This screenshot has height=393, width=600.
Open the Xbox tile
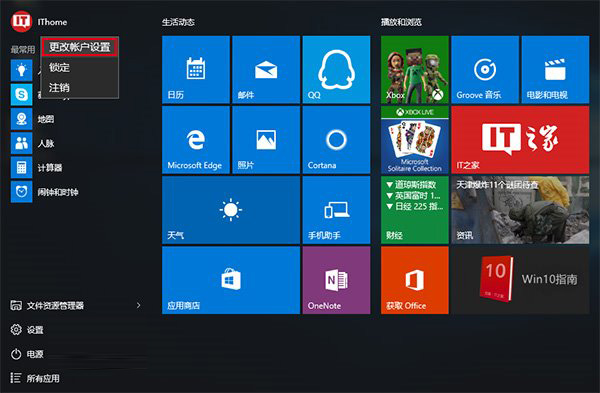[x=415, y=70]
